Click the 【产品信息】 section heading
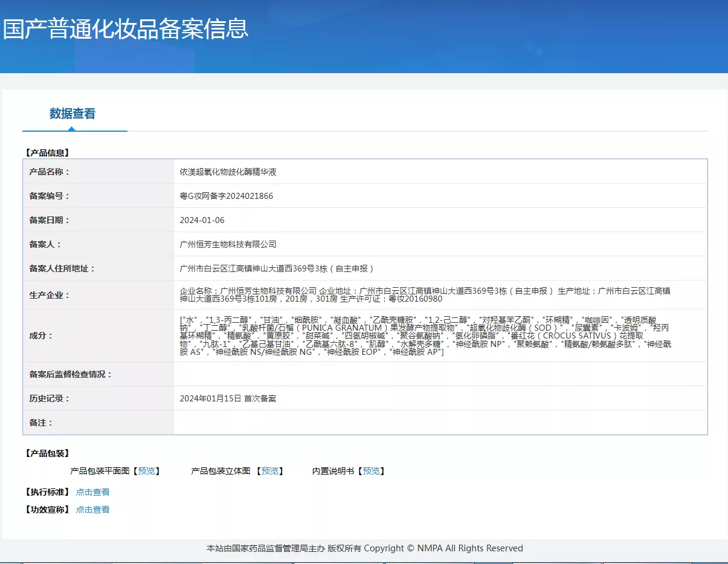 point(47,153)
